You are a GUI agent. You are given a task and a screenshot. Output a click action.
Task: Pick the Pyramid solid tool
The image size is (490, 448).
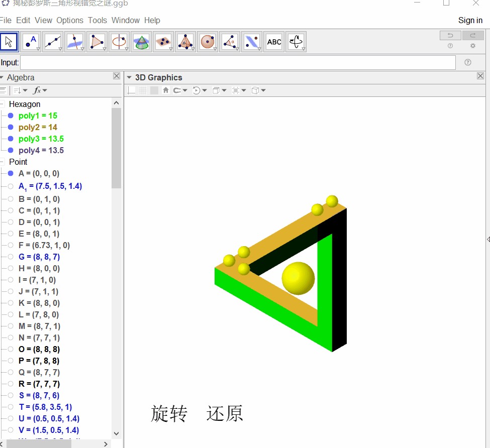(x=185, y=42)
